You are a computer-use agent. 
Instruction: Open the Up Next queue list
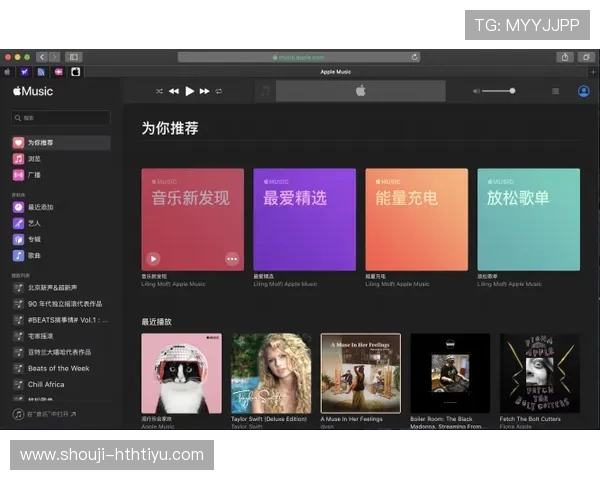pyautogui.click(x=556, y=91)
